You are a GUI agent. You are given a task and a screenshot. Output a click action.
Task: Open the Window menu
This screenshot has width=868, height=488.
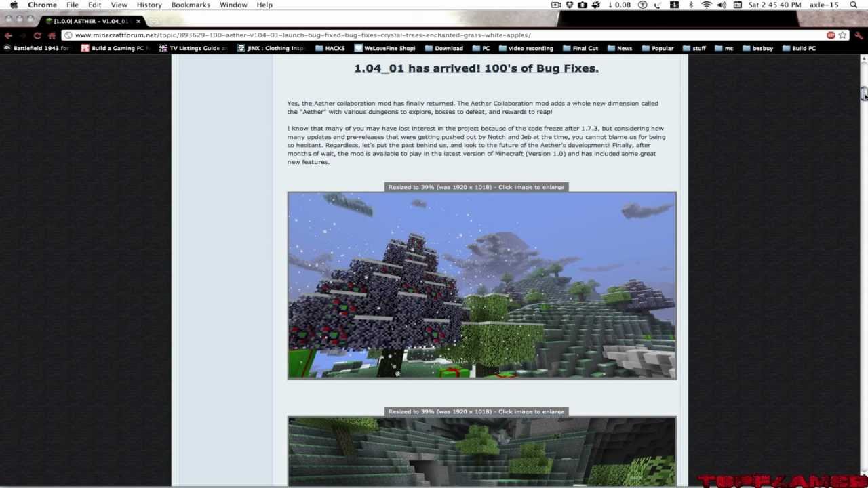(x=233, y=5)
